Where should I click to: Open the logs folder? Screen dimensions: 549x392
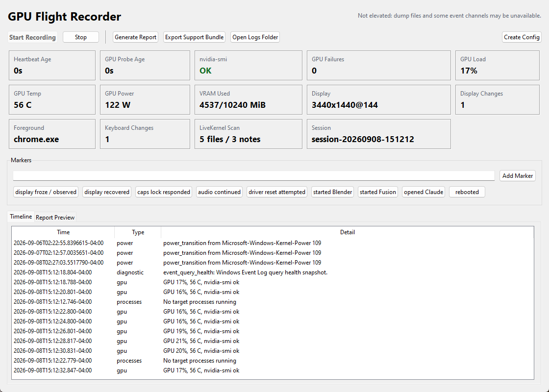255,37
